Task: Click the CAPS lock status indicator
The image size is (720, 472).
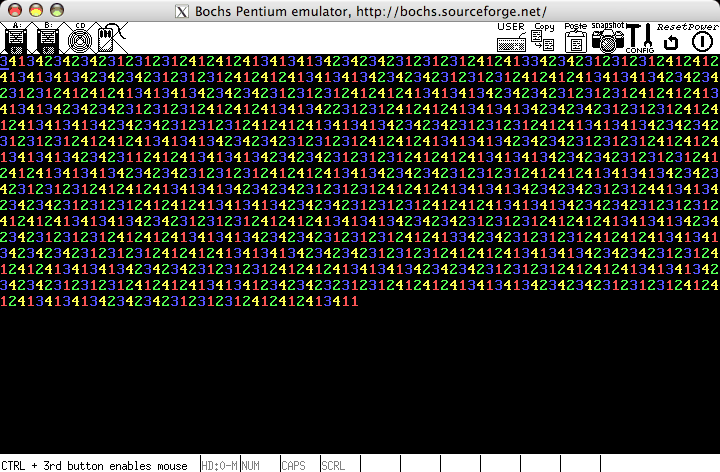Action: tap(293, 465)
